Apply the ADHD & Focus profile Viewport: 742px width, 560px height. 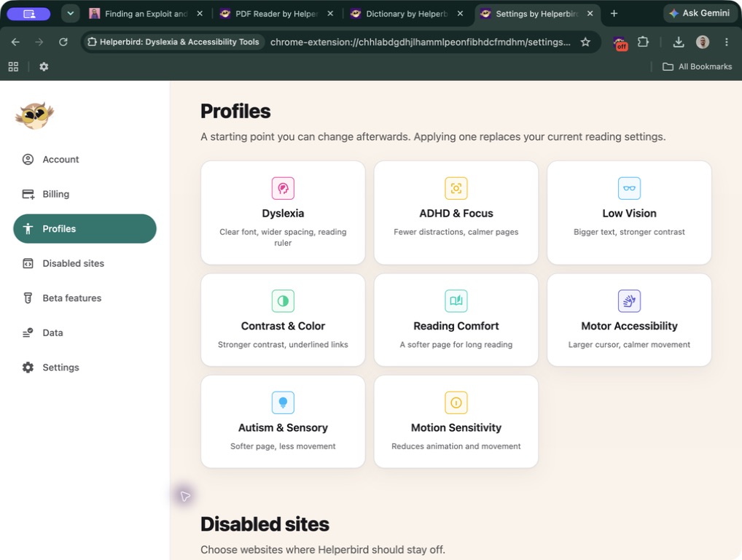point(456,212)
